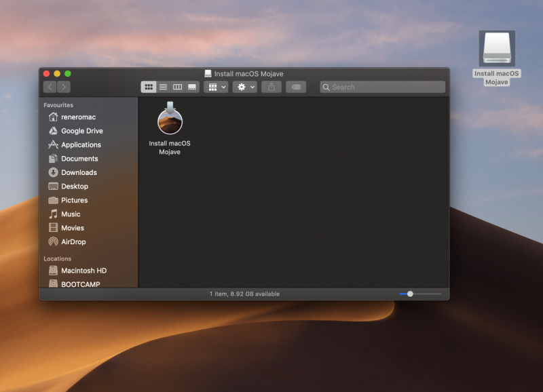Click the magnifying glass search icon

[326, 87]
